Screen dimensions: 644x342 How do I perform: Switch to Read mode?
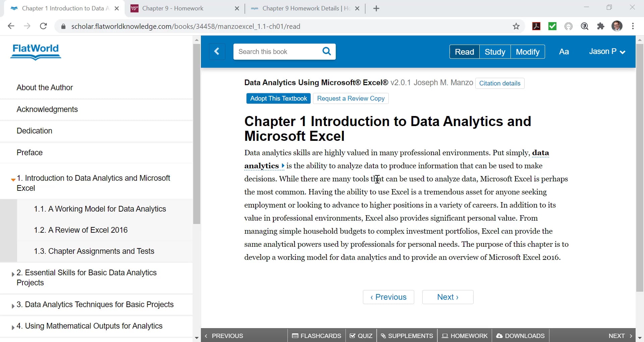[x=465, y=52]
